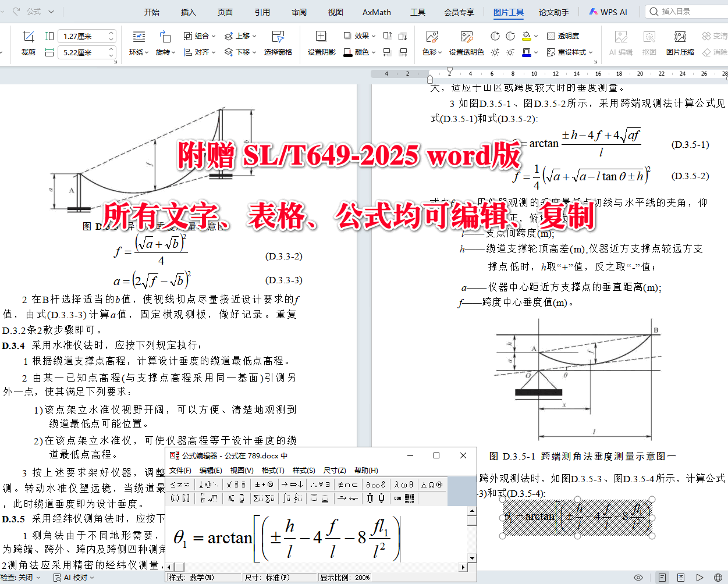Click the fill color bucket swatch
Screen dimensions: 728x584
(x=526, y=36)
